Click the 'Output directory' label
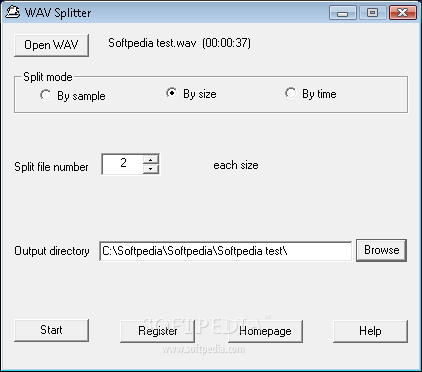The height and width of the screenshot is (372, 422). 52,251
